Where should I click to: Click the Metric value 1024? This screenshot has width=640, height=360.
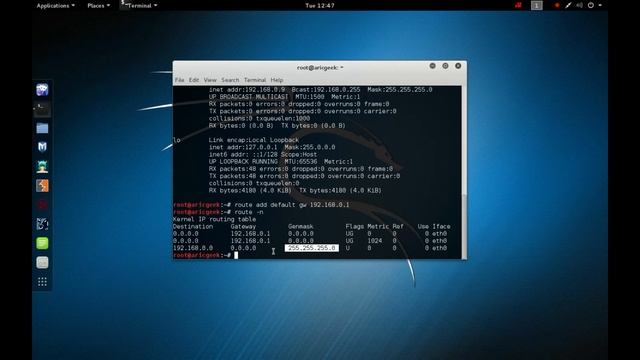pyautogui.click(x=375, y=241)
